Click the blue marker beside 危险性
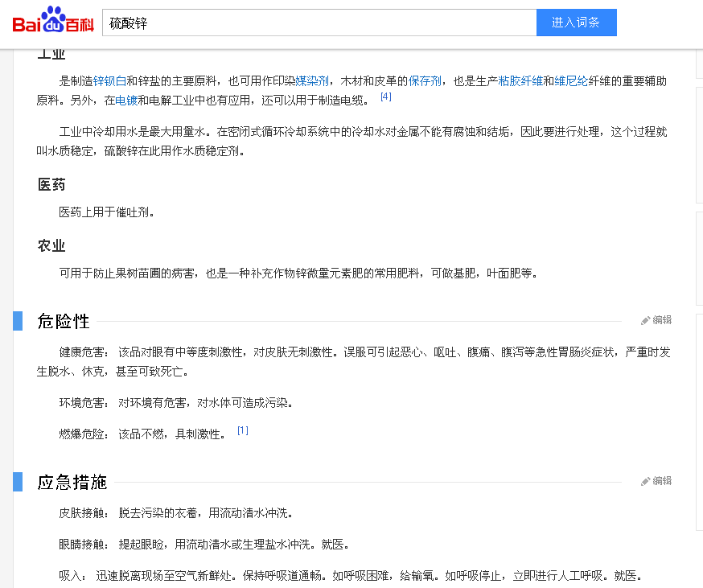703x588 pixels. tap(18, 320)
